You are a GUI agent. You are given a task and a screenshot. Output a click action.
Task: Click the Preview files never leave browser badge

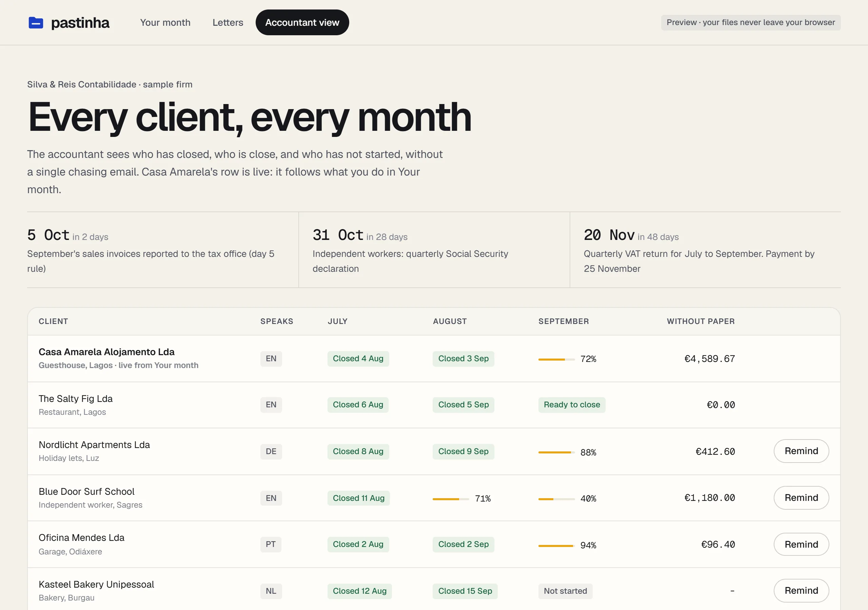(750, 23)
